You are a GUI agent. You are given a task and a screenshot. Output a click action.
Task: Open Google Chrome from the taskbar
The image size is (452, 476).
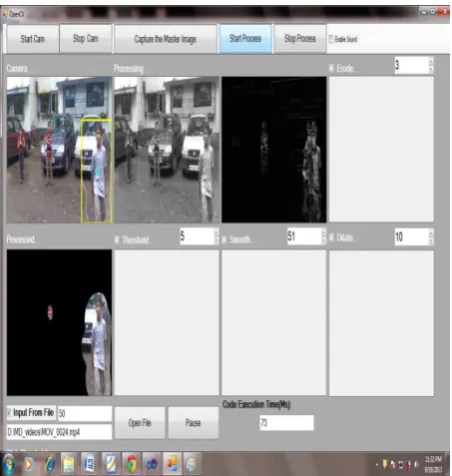[132, 464]
